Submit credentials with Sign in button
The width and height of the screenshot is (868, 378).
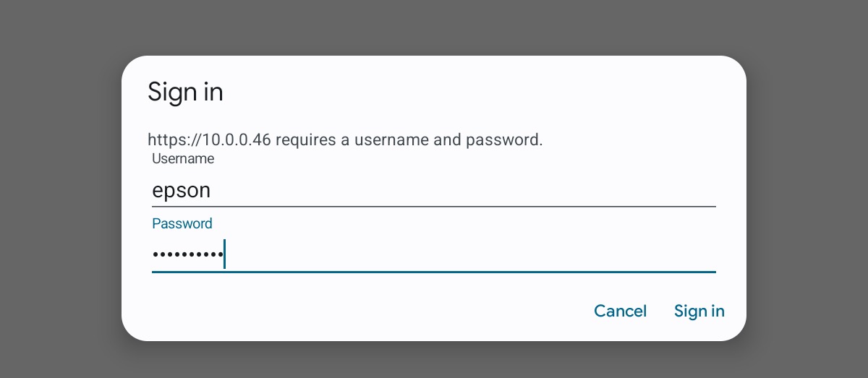pos(699,311)
